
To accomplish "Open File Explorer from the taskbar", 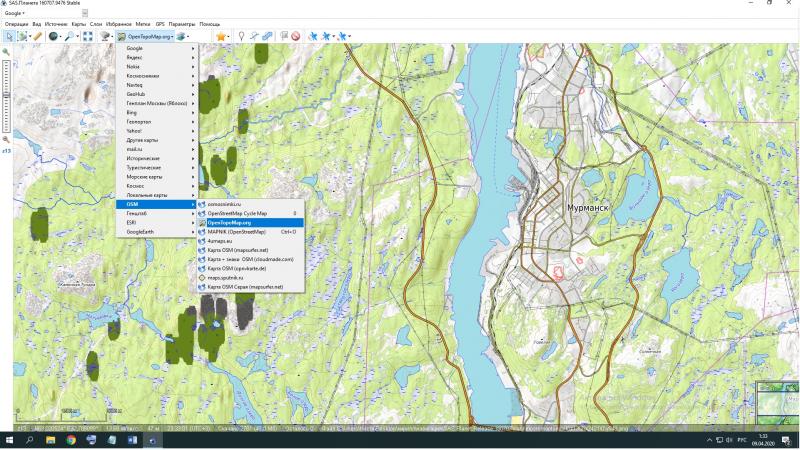I will coord(51,440).
